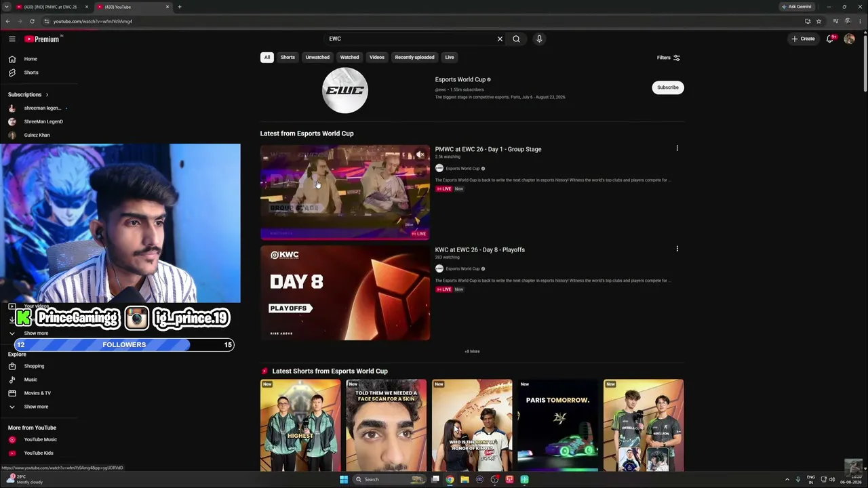
Task: Bookmark this page with the star
Action: (818, 21)
